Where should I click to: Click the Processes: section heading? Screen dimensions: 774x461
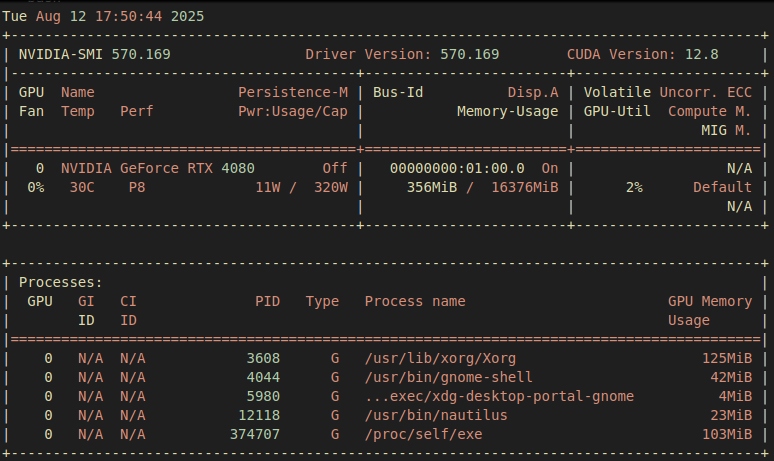[60, 283]
